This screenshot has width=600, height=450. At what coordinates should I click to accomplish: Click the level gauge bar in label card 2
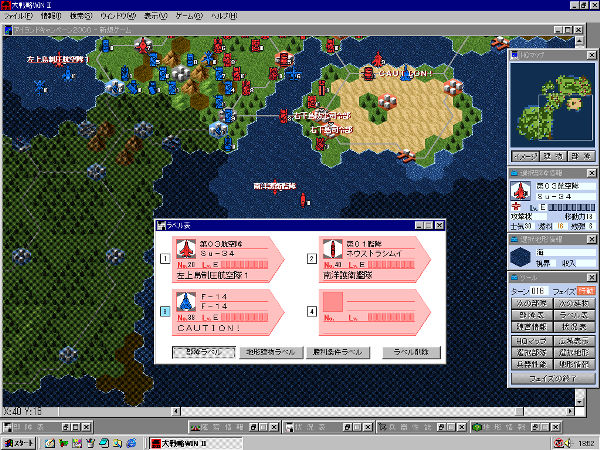(391, 265)
